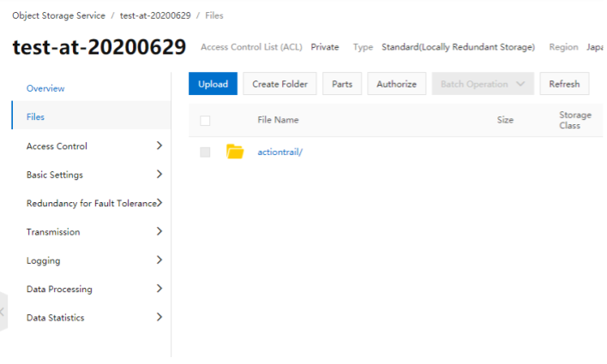607x364 pixels.
Task: Open the Basic Settings menu item
Action: click(x=55, y=175)
